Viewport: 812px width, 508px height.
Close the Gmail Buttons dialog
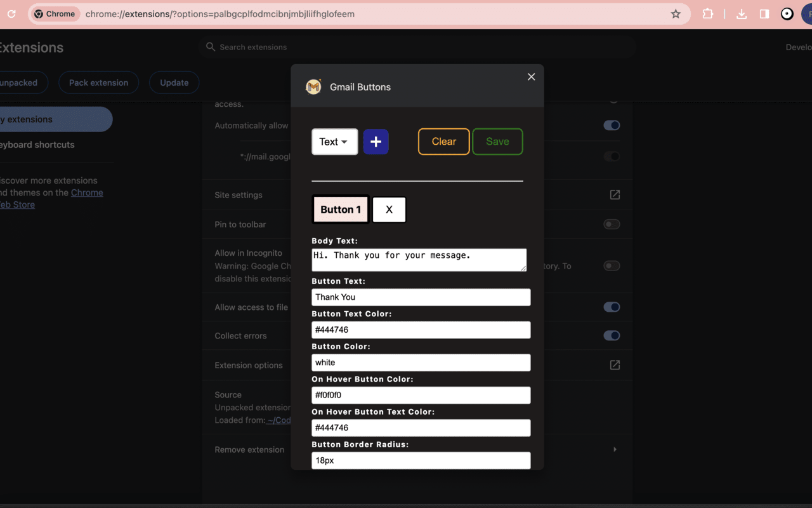pos(532,77)
